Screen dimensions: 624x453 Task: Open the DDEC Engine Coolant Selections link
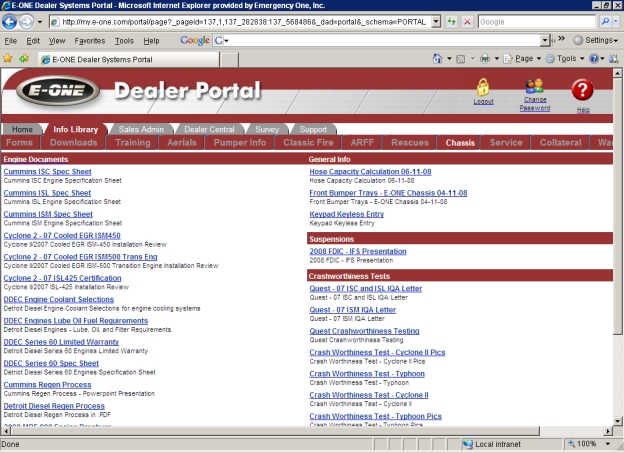click(x=58, y=299)
